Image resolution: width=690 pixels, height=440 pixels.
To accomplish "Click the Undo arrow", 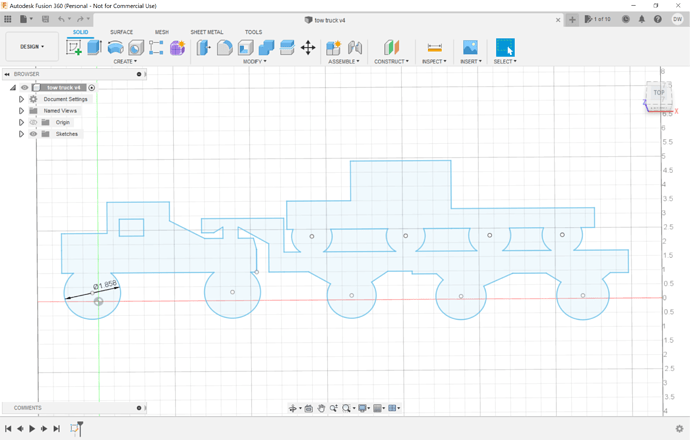I will pos(61,19).
